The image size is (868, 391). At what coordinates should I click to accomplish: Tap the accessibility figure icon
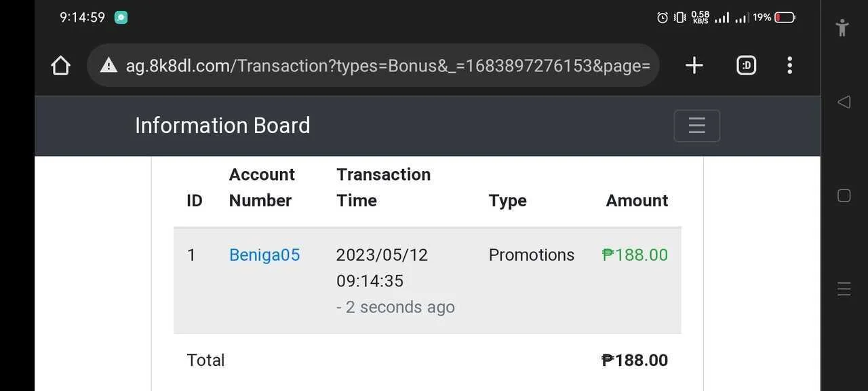point(842,28)
